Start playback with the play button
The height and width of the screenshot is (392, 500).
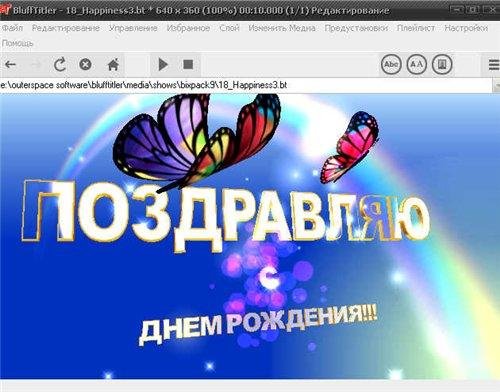[x=163, y=64]
